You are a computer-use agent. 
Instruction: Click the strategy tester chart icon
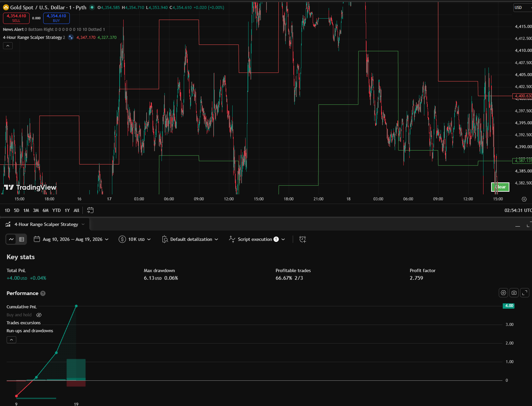[x=8, y=224]
